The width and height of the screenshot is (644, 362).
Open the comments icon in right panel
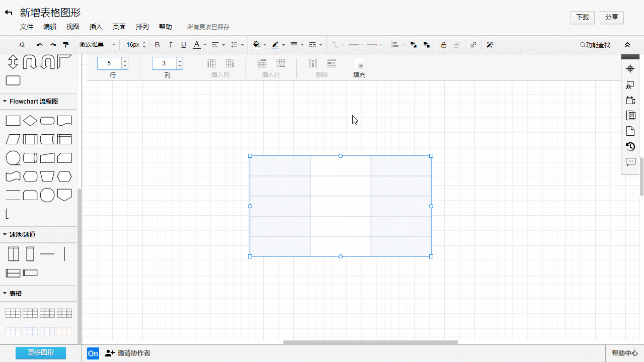pyautogui.click(x=630, y=162)
